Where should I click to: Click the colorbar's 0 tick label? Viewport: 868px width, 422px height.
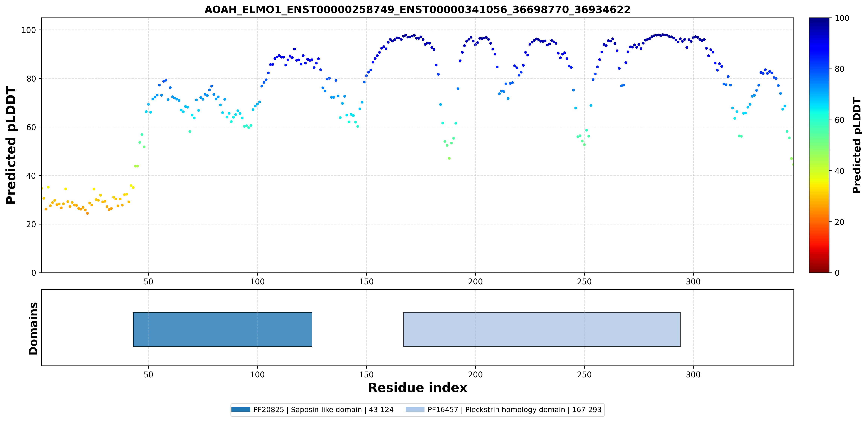pos(837,273)
